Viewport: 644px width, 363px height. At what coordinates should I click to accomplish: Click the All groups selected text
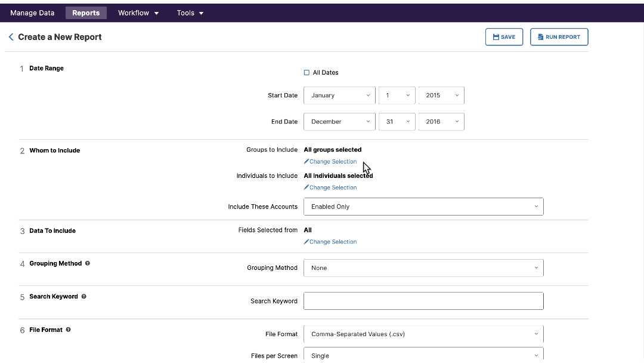333,150
